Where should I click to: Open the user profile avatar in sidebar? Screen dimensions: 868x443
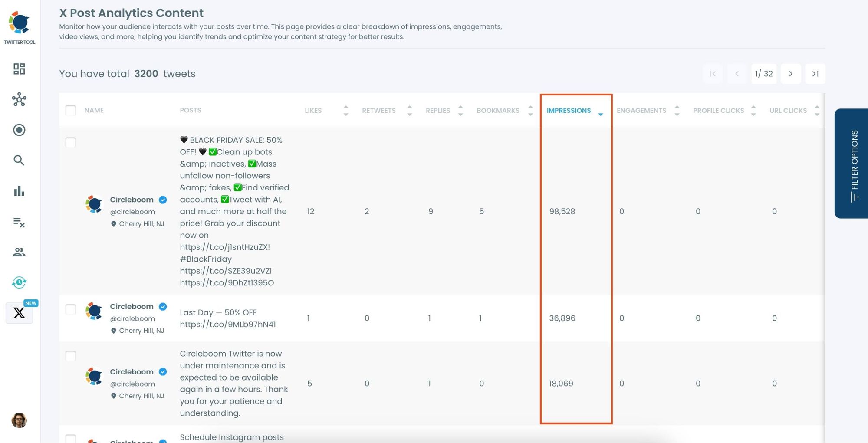[19, 420]
